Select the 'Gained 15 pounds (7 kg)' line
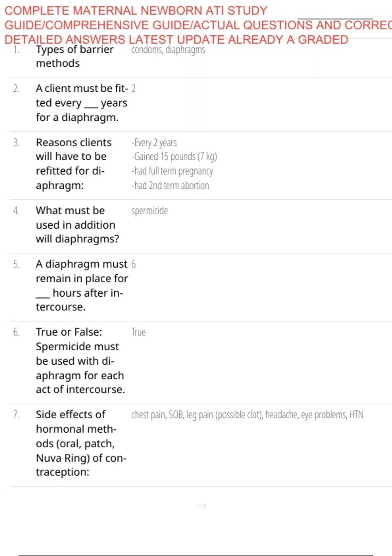 [174, 157]
